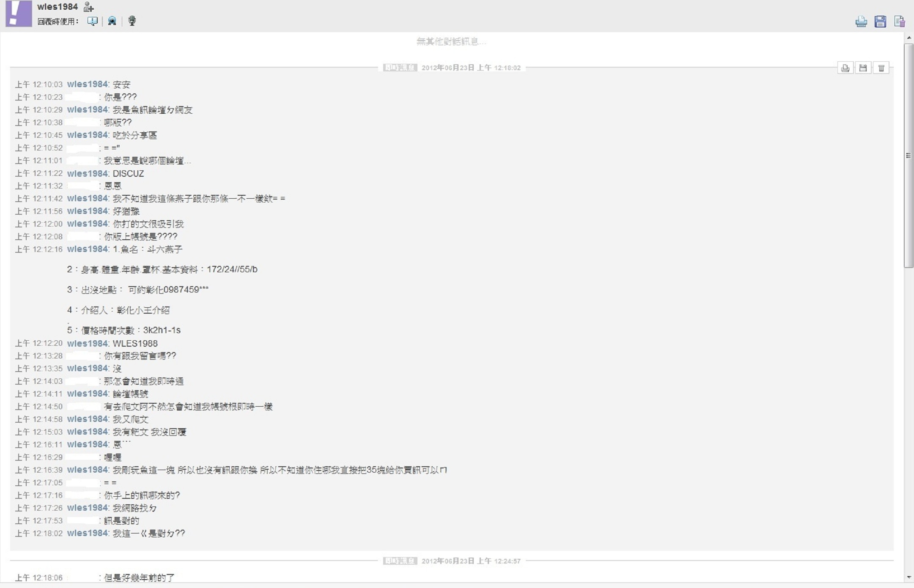The width and height of the screenshot is (914, 588).
Task: Click the timestamp 上午 12:17:05
Action: 39,483
